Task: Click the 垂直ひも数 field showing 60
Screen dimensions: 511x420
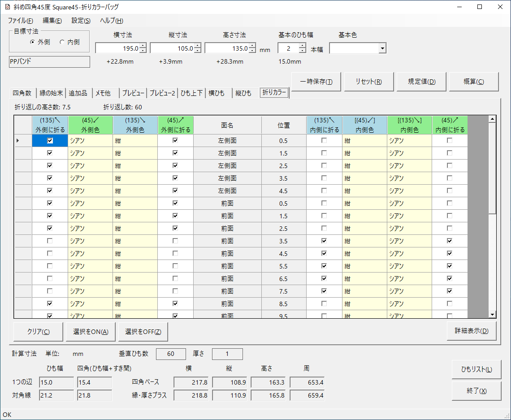Action: pyautogui.click(x=171, y=354)
